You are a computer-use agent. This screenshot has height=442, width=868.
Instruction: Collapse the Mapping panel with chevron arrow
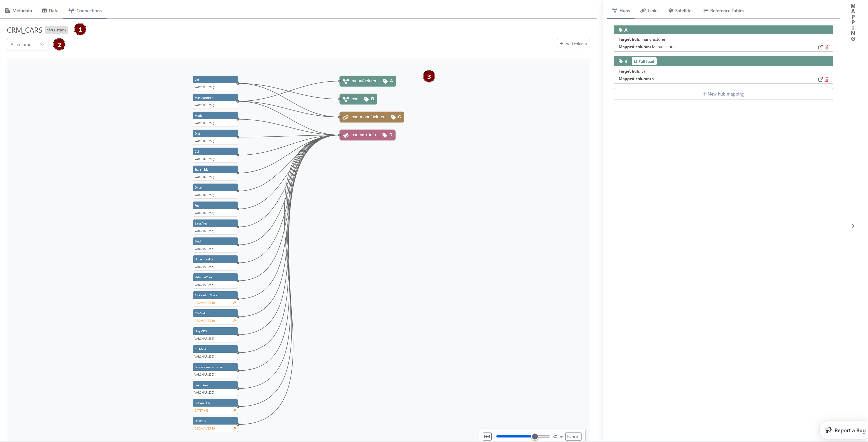pos(853,226)
